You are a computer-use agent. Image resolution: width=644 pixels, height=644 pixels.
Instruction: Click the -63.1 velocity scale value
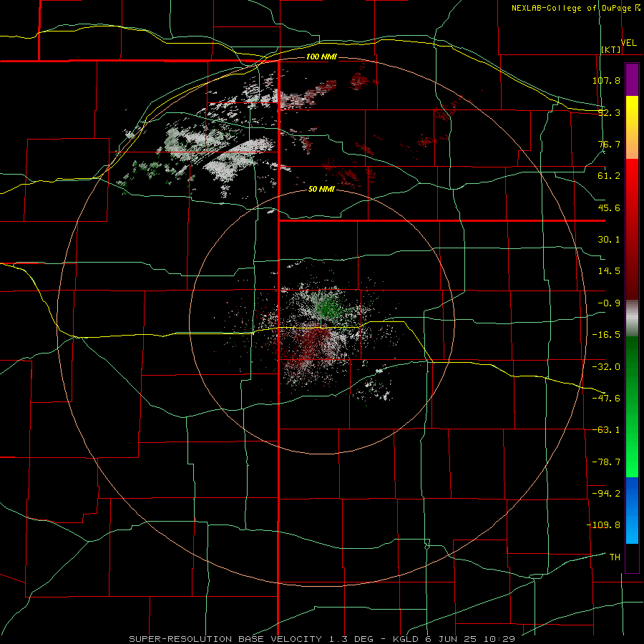pos(606,430)
